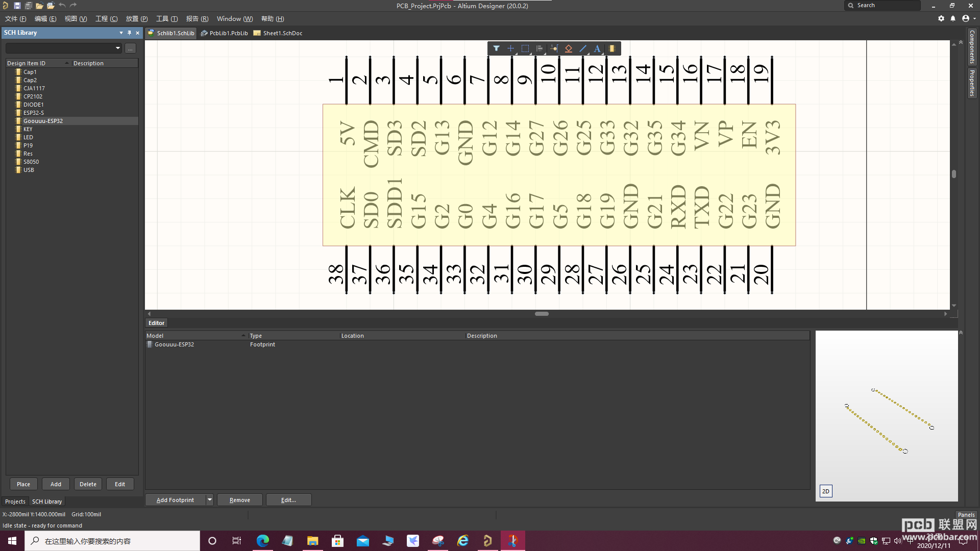
Task: Open the 文件 (F) menu
Action: [x=15, y=19]
